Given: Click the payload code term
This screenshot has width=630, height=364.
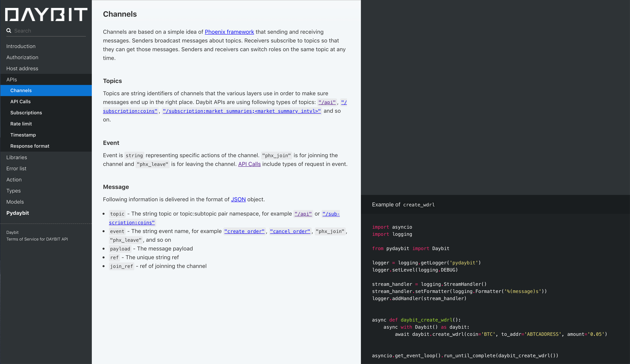Looking at the screenshot, I should coord(120,249).
